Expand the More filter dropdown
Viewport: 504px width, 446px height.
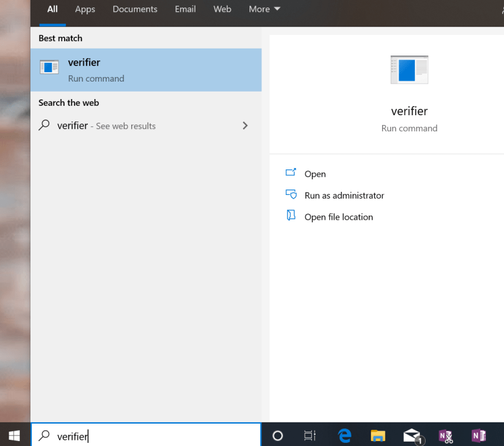pyautogui.click(x=264, y=9)
